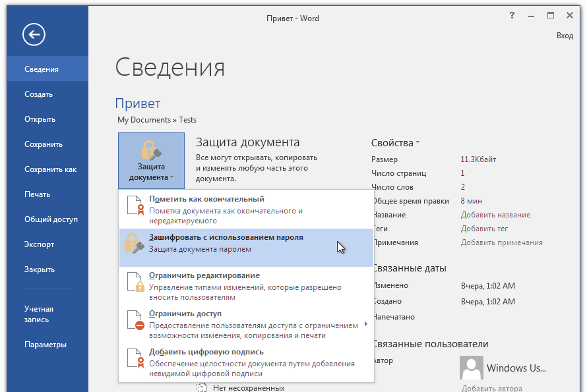Select Экспорт in the sidebar
This screenshot has width=587, height=392.
(x=47, y=244)
